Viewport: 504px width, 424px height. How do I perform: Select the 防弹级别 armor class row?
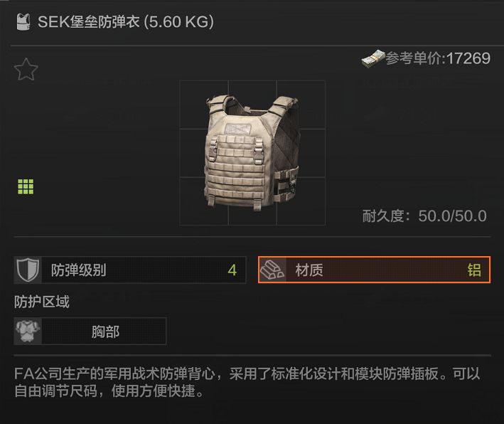click(x=130, y=270)
